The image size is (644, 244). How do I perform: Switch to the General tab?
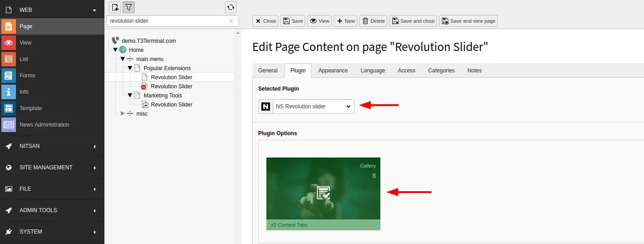268,71
